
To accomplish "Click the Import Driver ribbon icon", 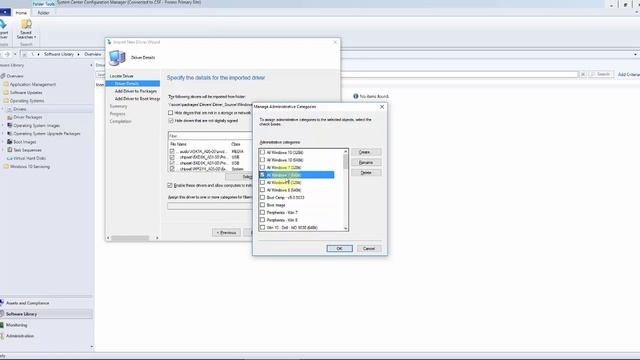I will click(x=3, y=24).
